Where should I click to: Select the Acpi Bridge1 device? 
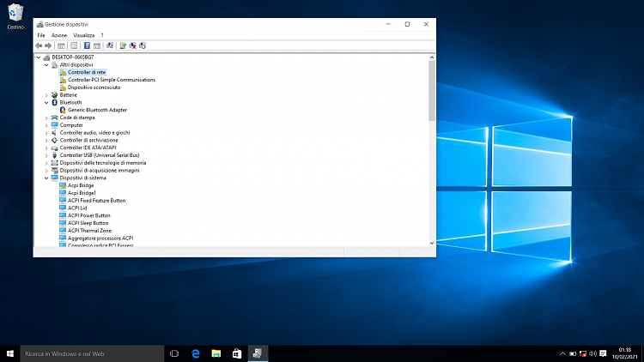pos(82,193)
